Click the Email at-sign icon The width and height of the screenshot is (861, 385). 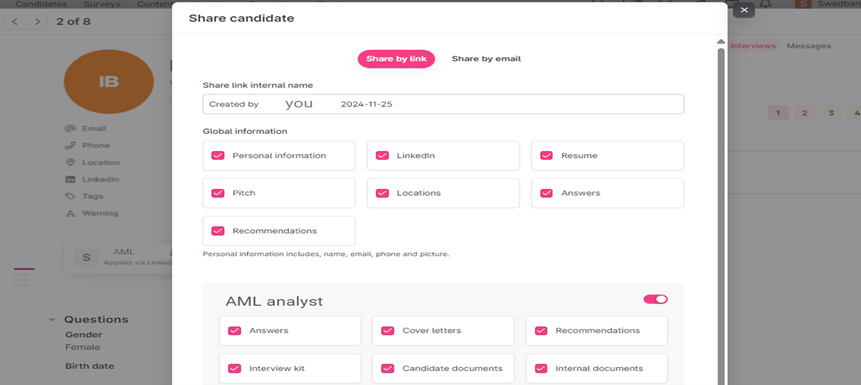click(70, 129)
